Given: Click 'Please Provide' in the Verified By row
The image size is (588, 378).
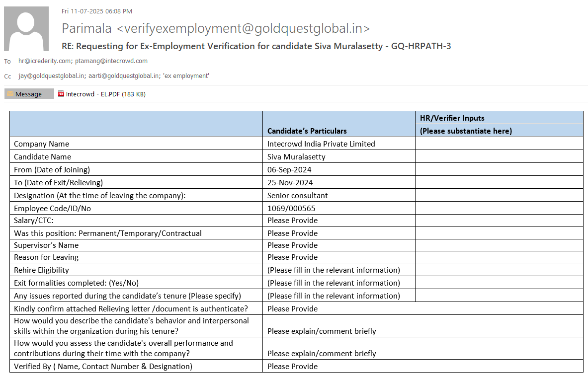Looking at the screenshot, I should tap(292, 367).
